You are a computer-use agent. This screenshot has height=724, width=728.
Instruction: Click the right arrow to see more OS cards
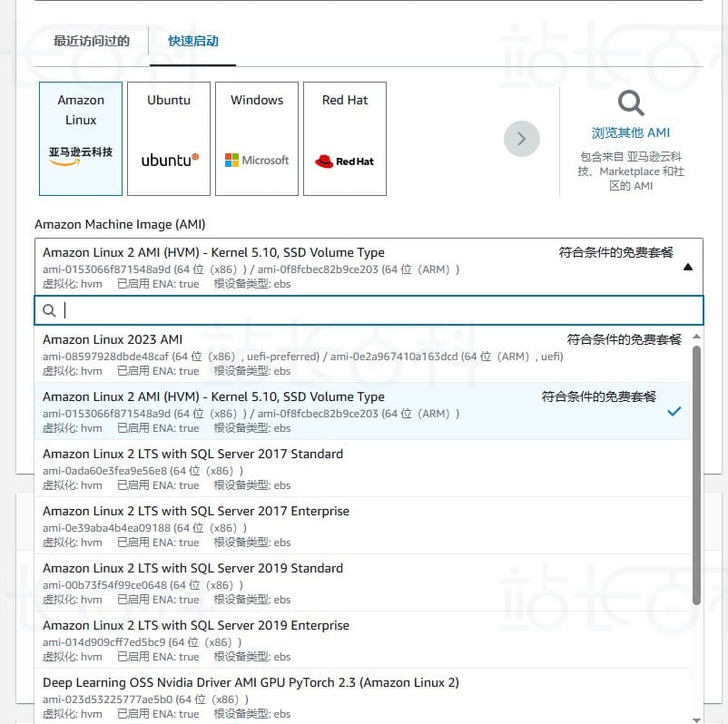[x=521, y=139]
